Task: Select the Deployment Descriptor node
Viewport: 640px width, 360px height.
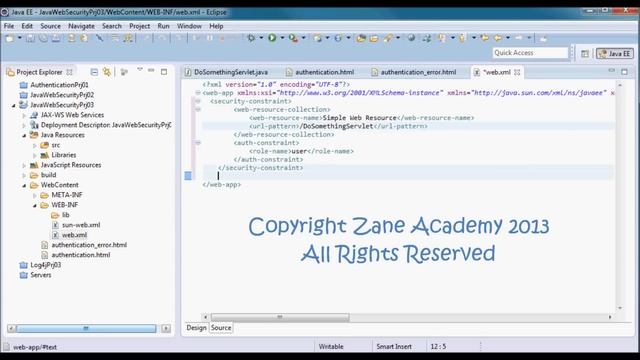Action: click(106, 125)
